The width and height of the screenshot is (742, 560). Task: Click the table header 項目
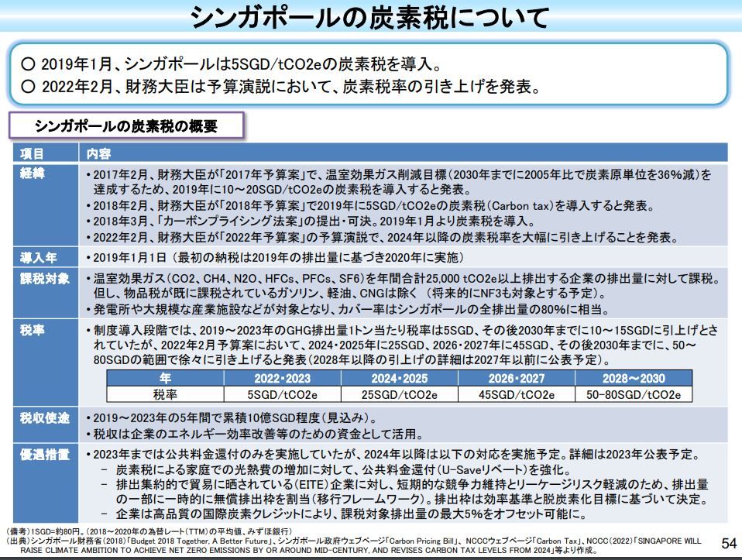(32, 153)
